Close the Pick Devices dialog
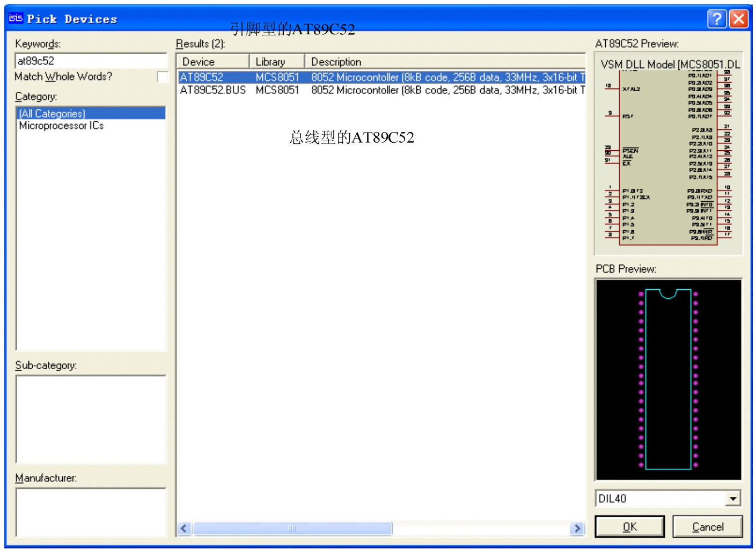The width and height of the screenshot is (756, 550). (739, 19)
